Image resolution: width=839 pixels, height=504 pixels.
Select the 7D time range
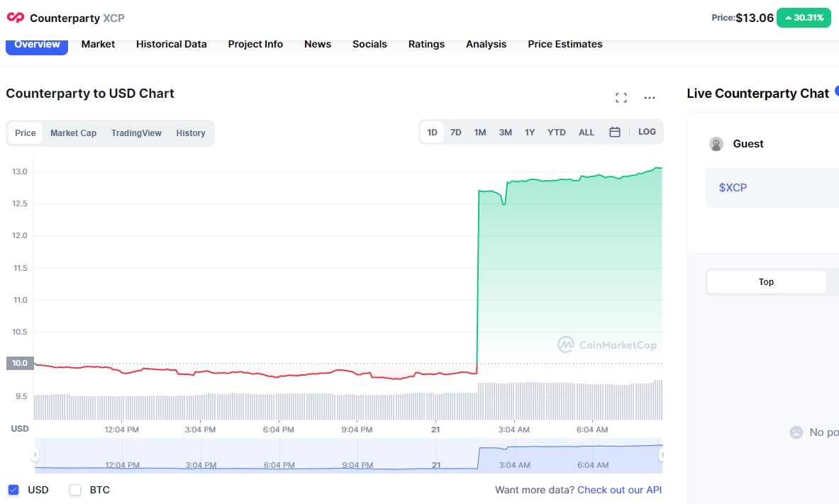click(455, 132)
